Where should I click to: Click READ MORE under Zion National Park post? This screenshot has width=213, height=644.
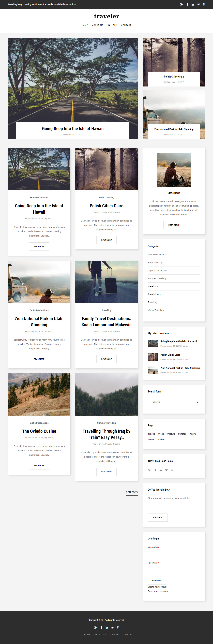39,359
